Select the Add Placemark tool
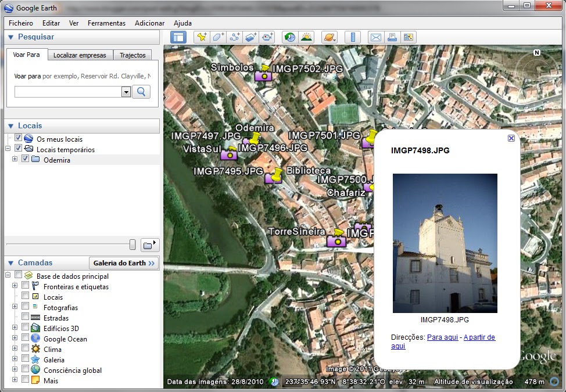This screenshot has width=566, height=392. [x=202, y=37]
